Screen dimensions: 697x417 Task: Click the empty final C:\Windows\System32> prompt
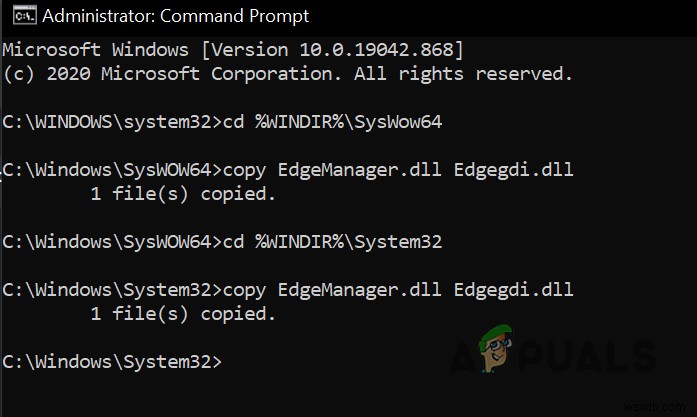(x=110, y=362)
